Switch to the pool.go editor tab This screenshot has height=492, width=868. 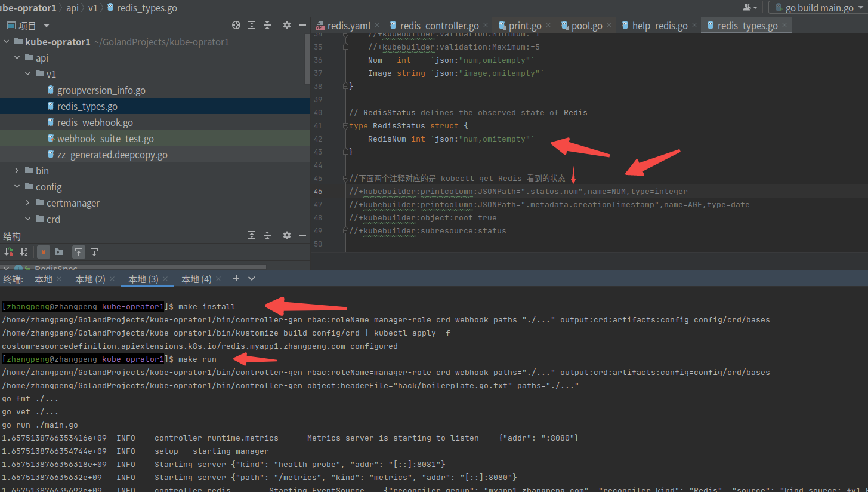pos(586,26)
